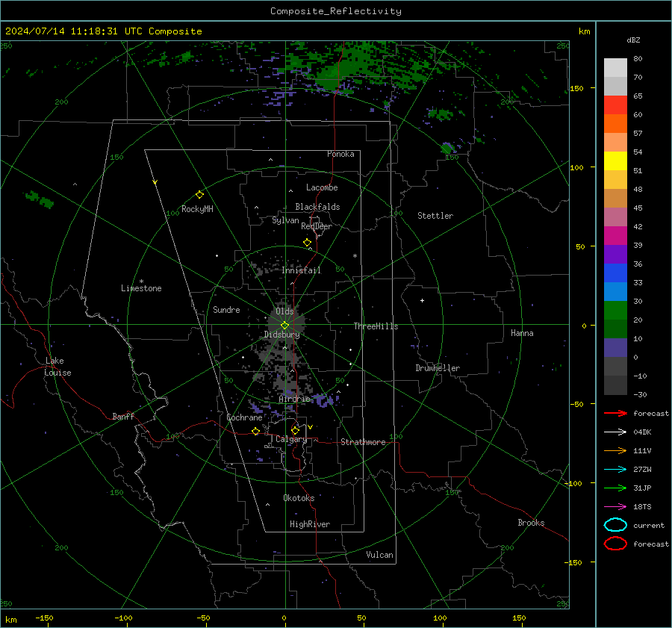Click the Banff city label
The height and width of the screenshot is (628, 672).
pyautogui.click(x=123, y=416)
